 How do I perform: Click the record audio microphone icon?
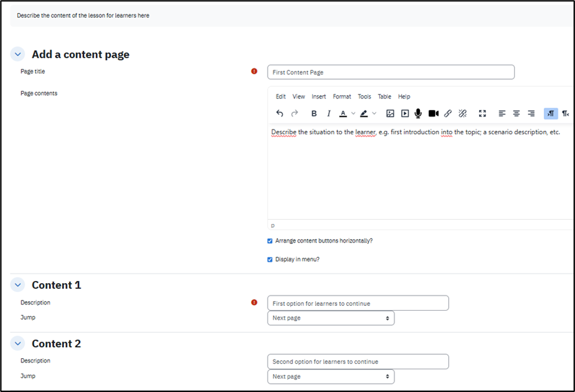(418, 114)
